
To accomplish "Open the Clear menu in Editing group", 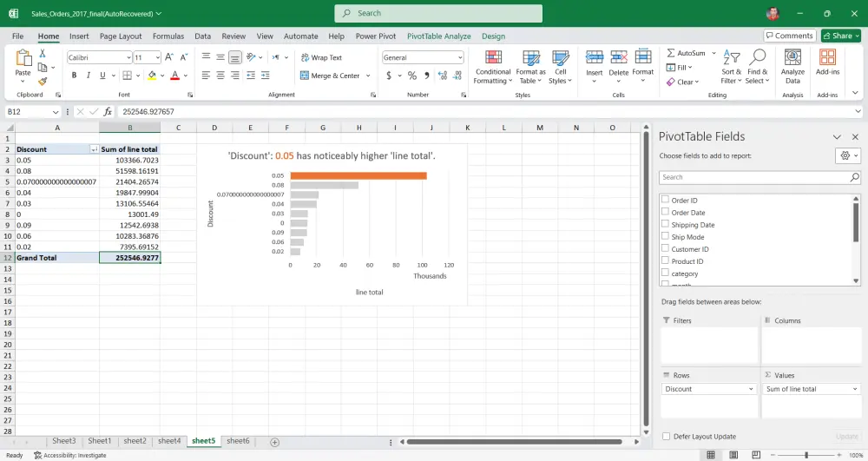I will [x=683, y=82].
